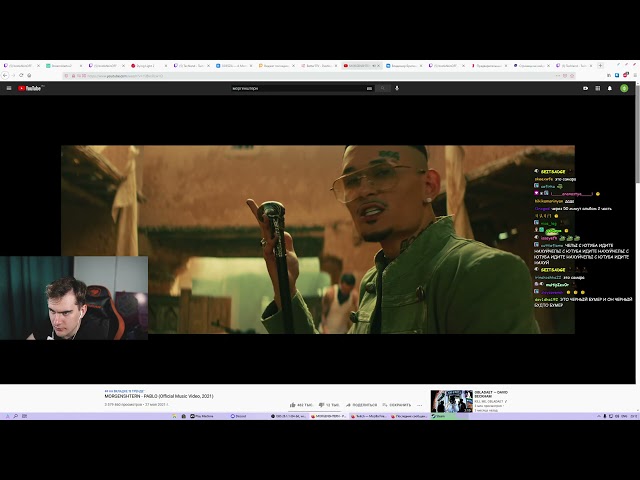Switch to Steam in the taskbar
This screenshot has height=480, width=640.
pos(440,416)
